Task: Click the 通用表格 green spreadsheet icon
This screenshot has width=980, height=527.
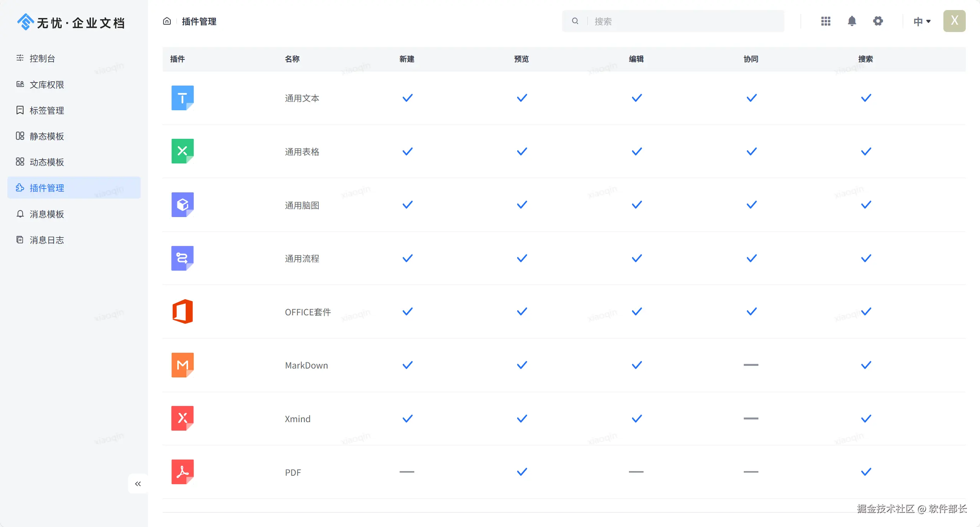Action: point(182,151)
